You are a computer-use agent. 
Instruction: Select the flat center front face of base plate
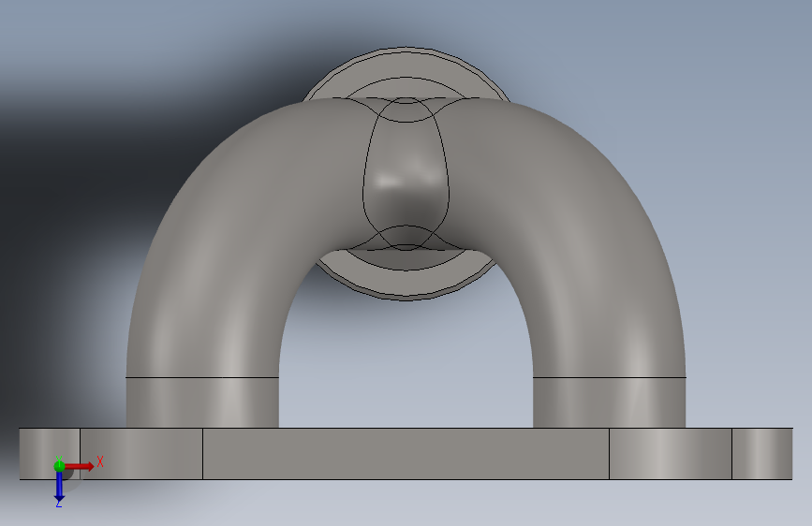(x=406, y=454)
